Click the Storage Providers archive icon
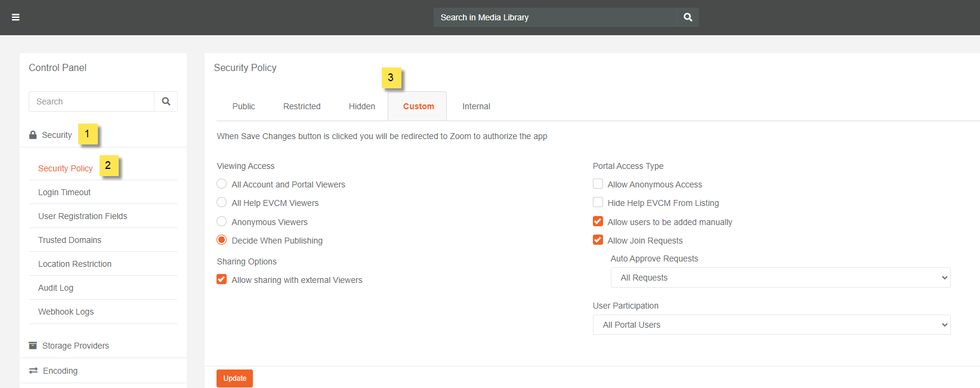The image size is (980, 388). tap(33, 346)
